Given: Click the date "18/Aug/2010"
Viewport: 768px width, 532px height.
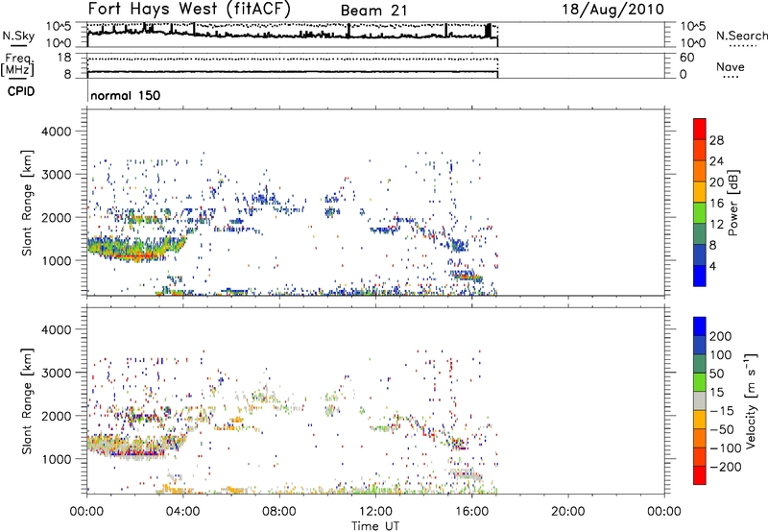Looking at the screenshot, I should point(612,10).
